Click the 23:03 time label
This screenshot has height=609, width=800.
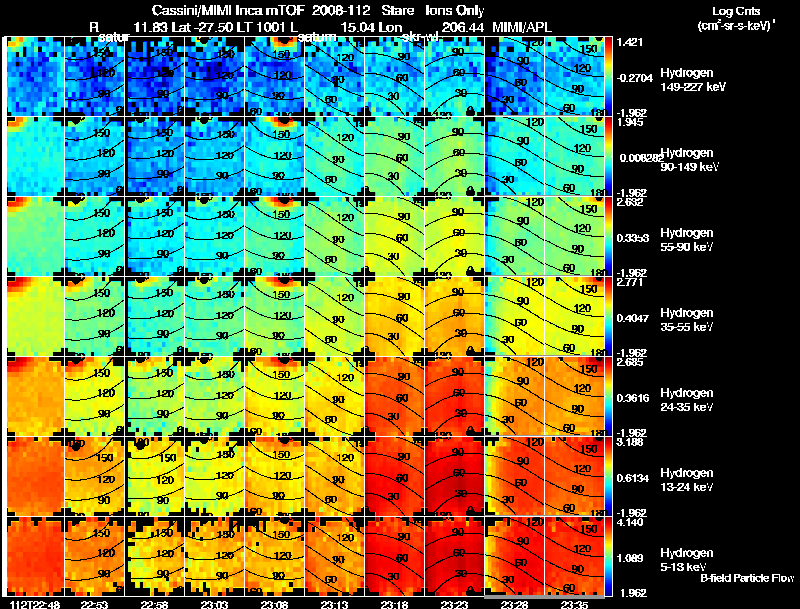coord(214,604)
